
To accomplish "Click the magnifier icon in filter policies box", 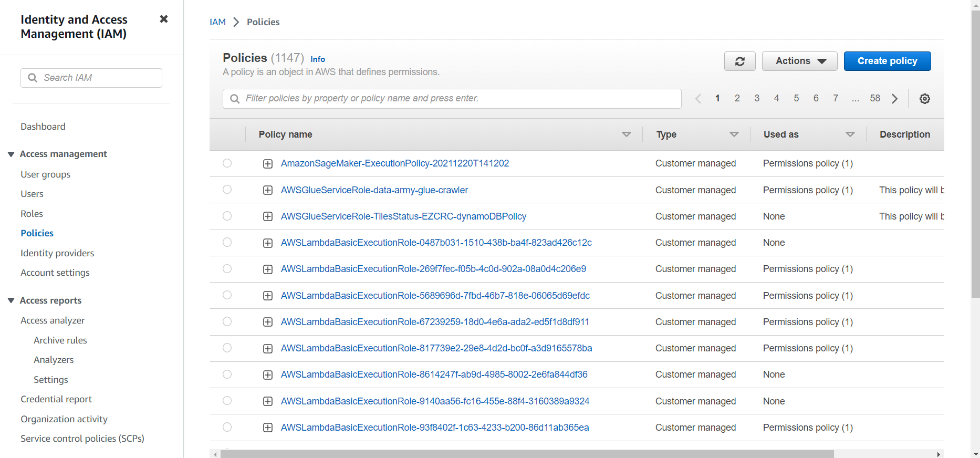I will point(235,99).
